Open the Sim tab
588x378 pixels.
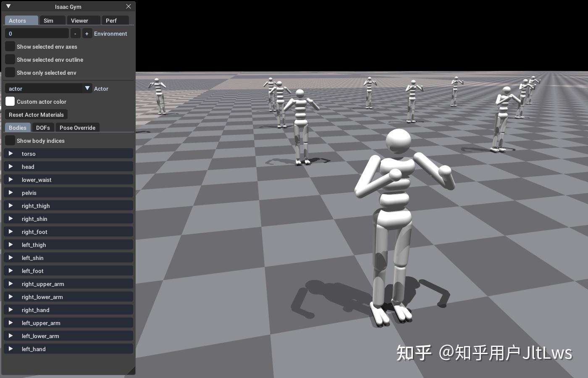(52, 21)
